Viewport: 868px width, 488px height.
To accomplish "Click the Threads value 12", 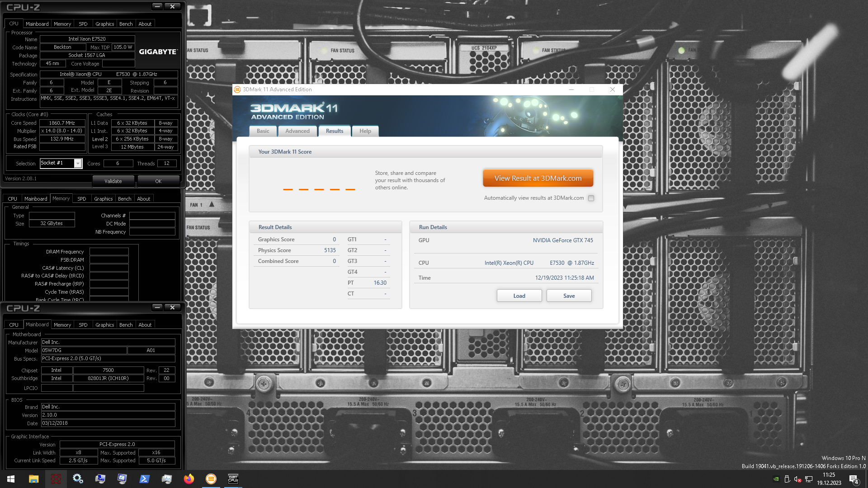I will tap(167, 164).
